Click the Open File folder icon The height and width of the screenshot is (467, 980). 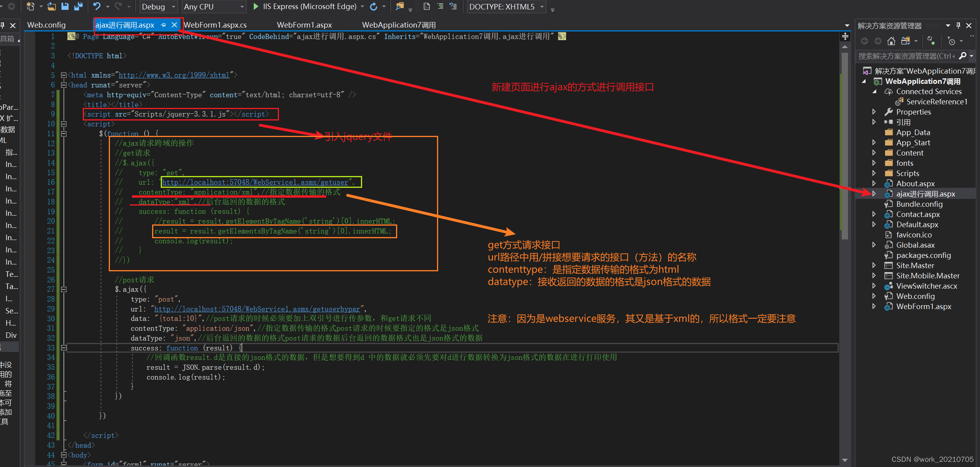pyautogui.click(x=51, y=6)
